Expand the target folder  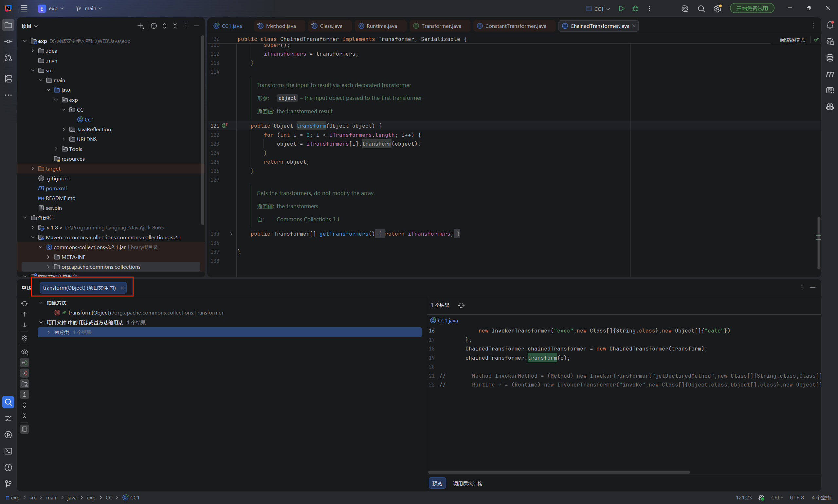pyautogui.click(x=33, y=169)
